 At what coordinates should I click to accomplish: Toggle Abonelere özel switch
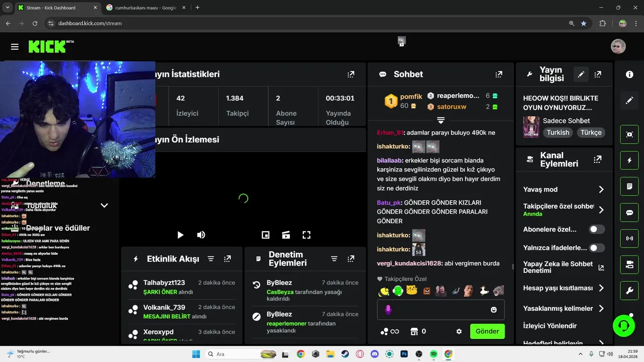[x=597, y=229]
